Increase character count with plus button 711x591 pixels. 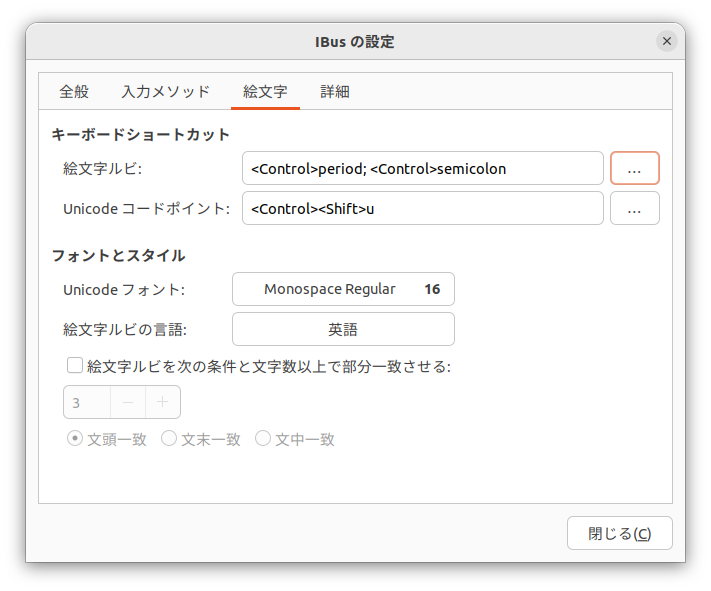click(x=162, y=402)
